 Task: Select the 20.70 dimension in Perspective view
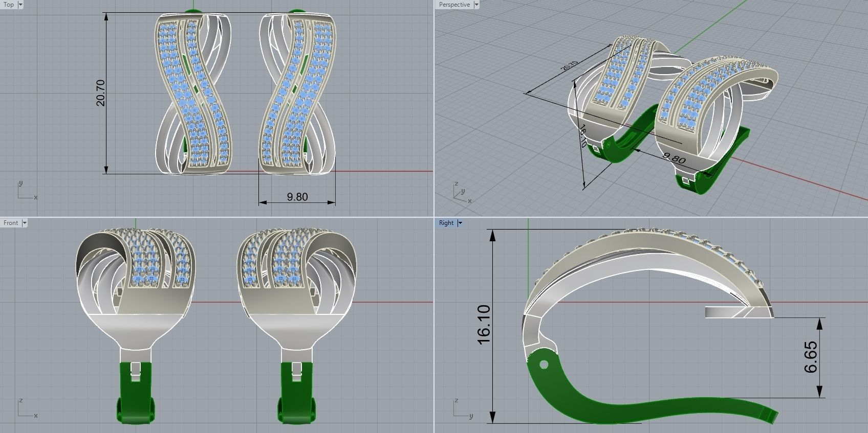click(569, 65)
